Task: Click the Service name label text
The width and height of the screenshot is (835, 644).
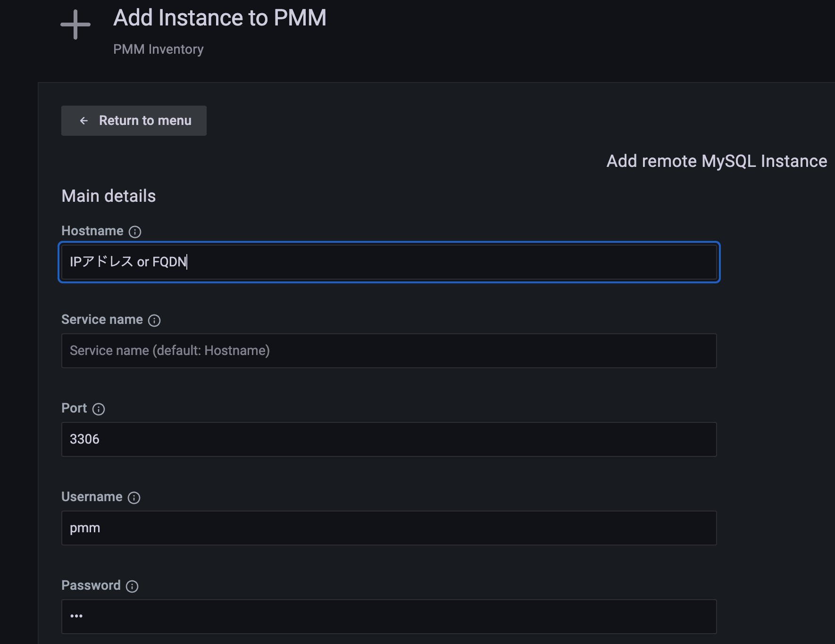Action: click(102, 319)
